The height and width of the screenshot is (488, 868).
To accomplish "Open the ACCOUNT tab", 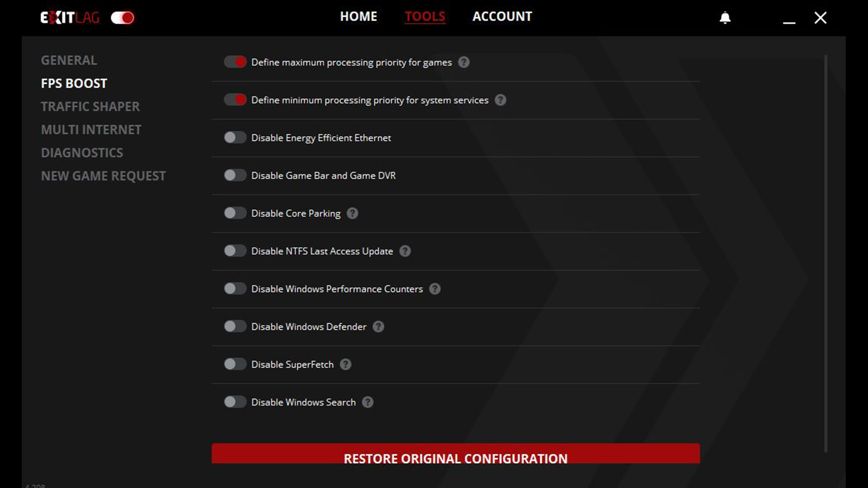I will 502,17.
